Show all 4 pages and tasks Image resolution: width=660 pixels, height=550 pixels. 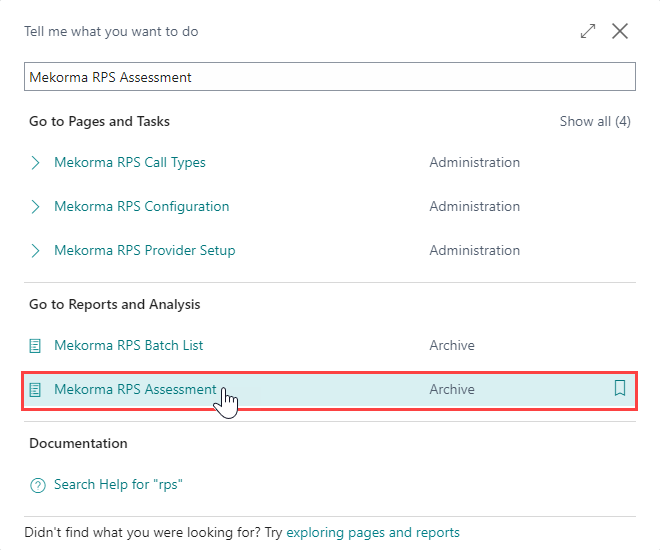pyautogui.click(x=595, y=121)
